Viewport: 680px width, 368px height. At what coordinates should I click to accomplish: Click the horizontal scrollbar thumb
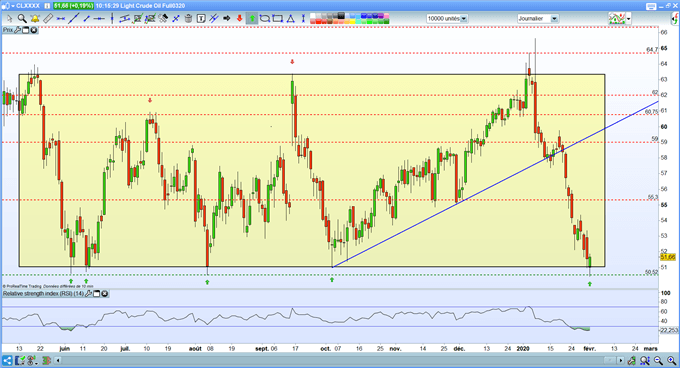[x=610, y=360]
